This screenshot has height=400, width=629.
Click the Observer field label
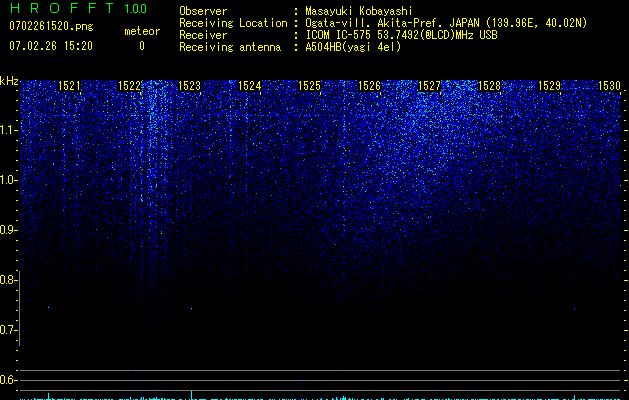click(203, 11)
